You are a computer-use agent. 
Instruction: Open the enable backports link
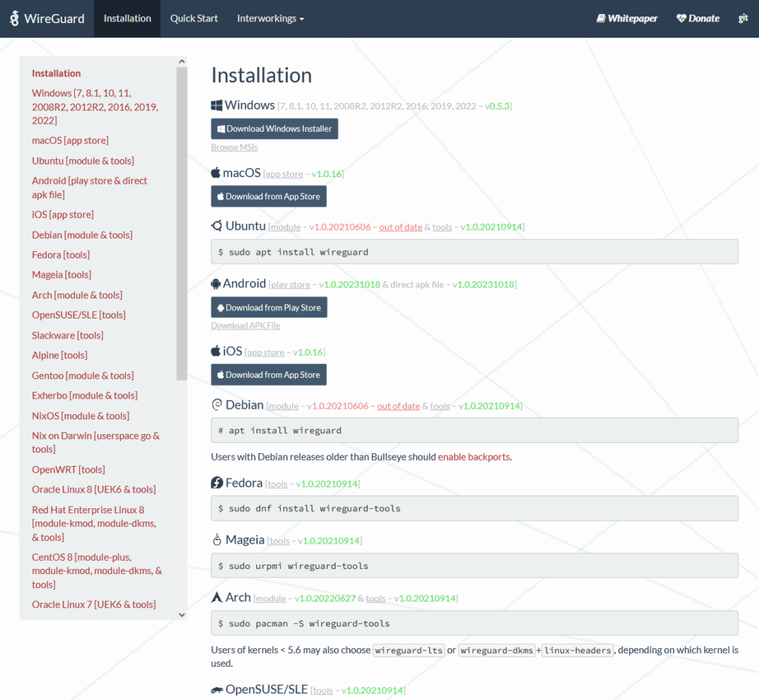[474, 457]
